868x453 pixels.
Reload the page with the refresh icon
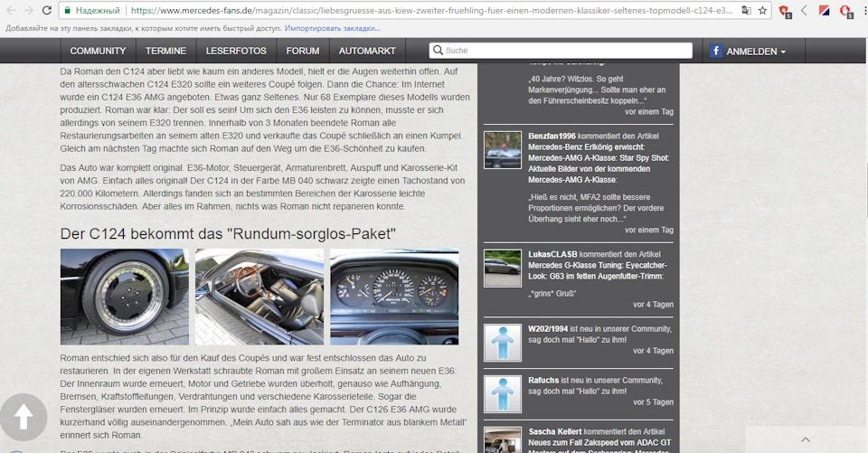pyautogui.click(x=47, y=10)
